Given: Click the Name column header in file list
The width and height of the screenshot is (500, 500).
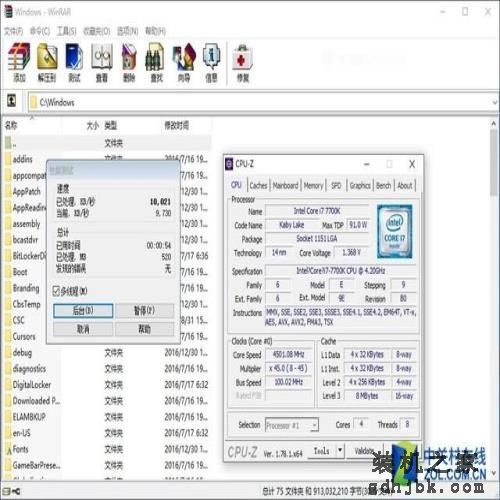Looking at the screenshot, I should [x=32, y=125].
